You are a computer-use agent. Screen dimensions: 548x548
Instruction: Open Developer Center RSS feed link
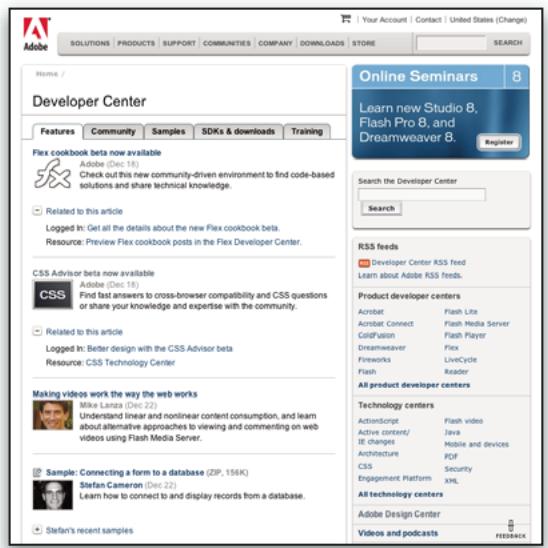pyautogui.click(x=418, y=262)
